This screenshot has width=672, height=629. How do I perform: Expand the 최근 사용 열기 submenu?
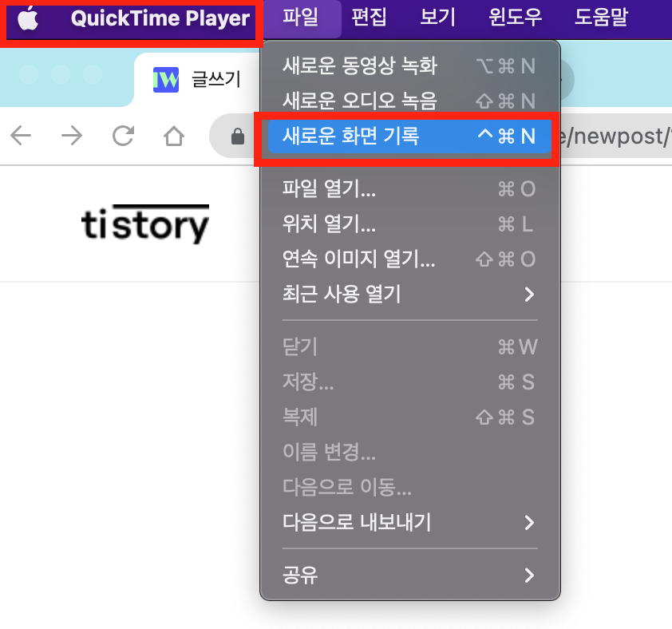tap(409, 294)
